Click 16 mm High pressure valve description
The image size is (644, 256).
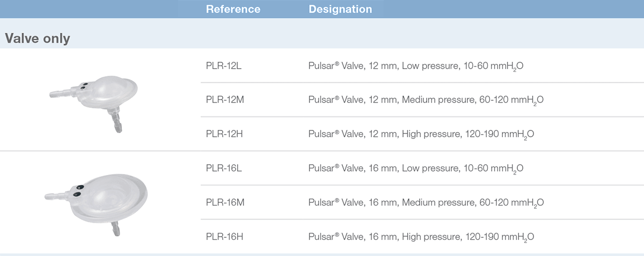(421, 237)
